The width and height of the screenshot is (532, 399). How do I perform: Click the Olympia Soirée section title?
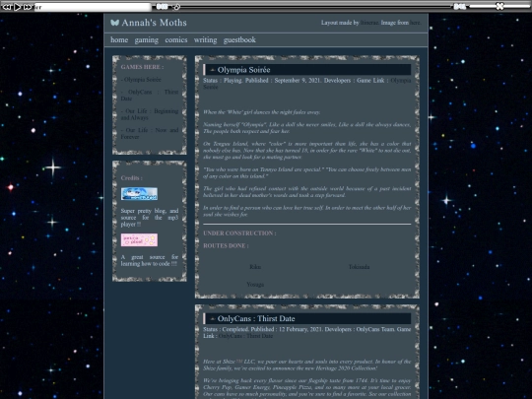pyautogui.click(x=243, y=70)
